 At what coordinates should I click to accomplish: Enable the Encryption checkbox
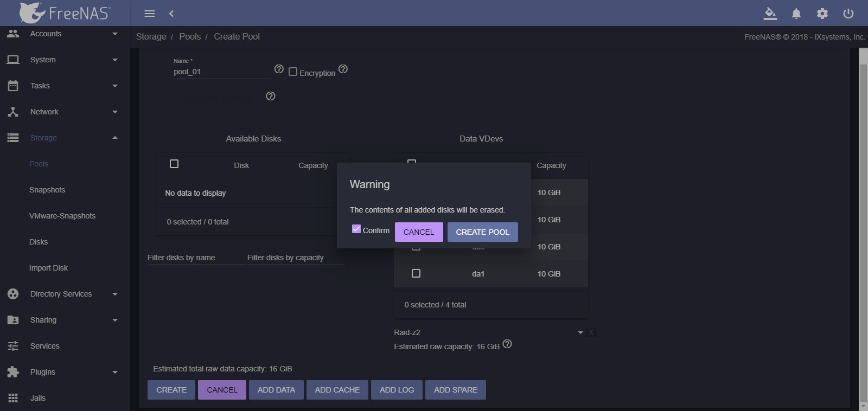[293, 72]
